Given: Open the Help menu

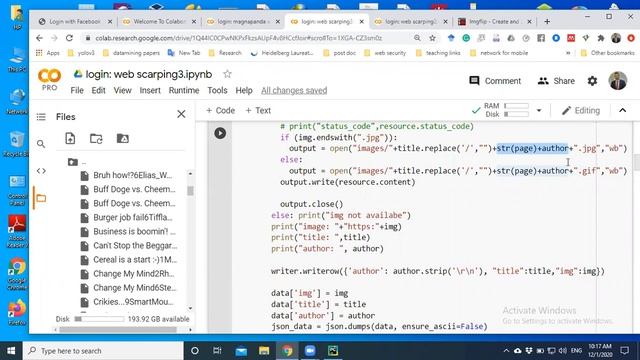Looking at the screenshot, I should tap(244, 90).
